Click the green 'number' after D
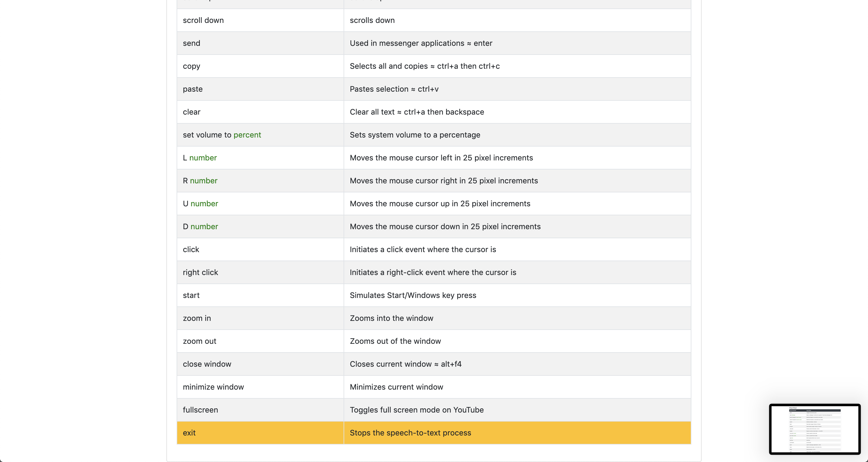 pyautogui.click(x=204, y=226)
